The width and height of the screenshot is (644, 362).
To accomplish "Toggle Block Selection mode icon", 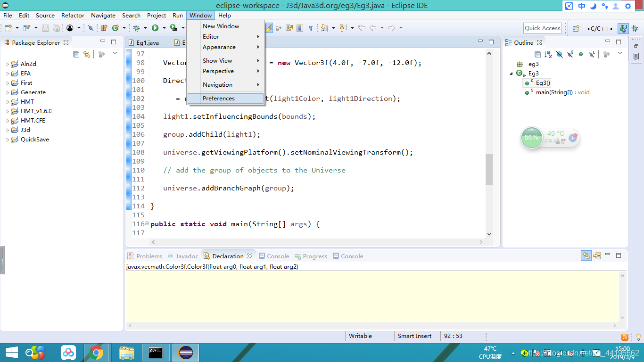I will (300, 28).
